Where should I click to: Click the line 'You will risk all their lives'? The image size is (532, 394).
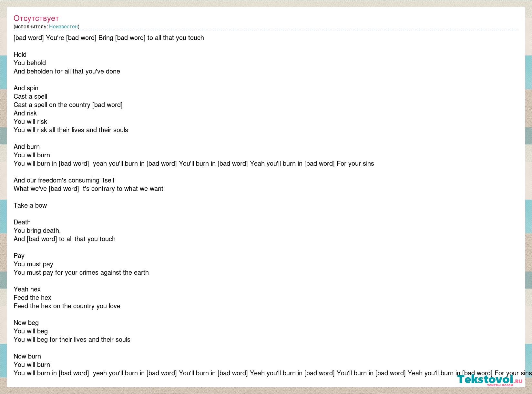pyautogui.click(x=71, y=130)
